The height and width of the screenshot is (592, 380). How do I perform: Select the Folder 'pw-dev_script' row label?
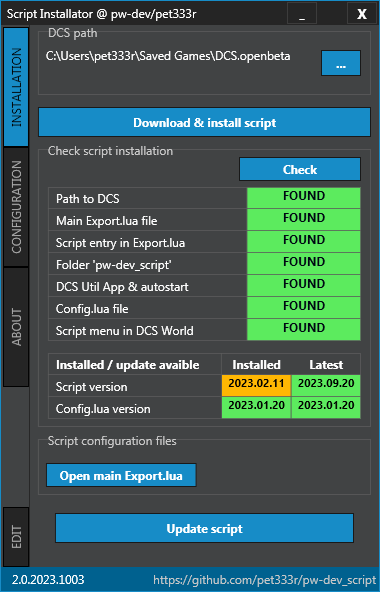click(x=114, y=264)
